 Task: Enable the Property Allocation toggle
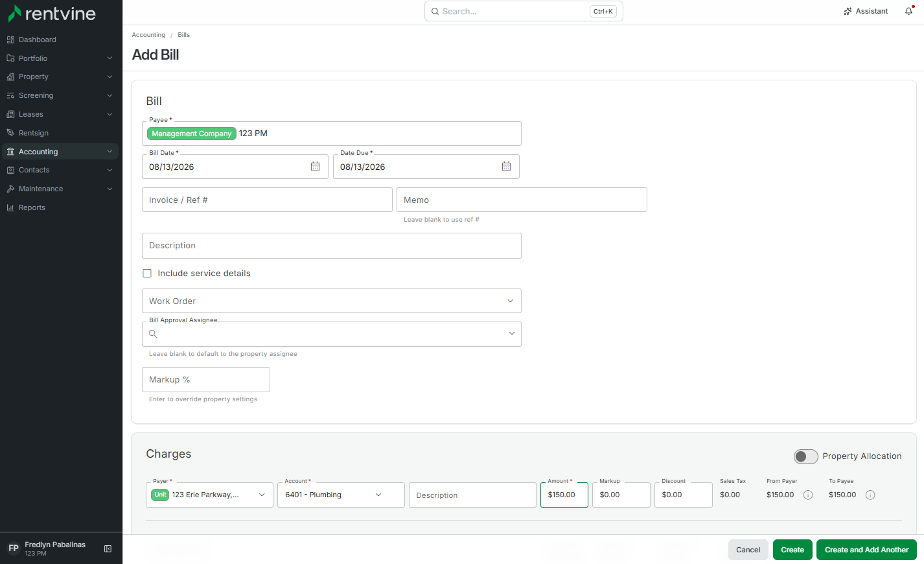click(x=806, y=456)
